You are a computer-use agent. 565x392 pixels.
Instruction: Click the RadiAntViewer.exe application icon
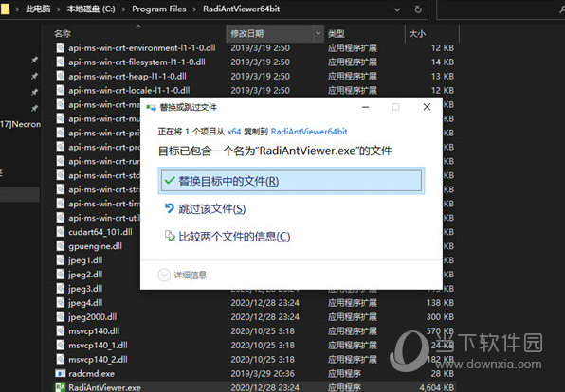[60, 387]
